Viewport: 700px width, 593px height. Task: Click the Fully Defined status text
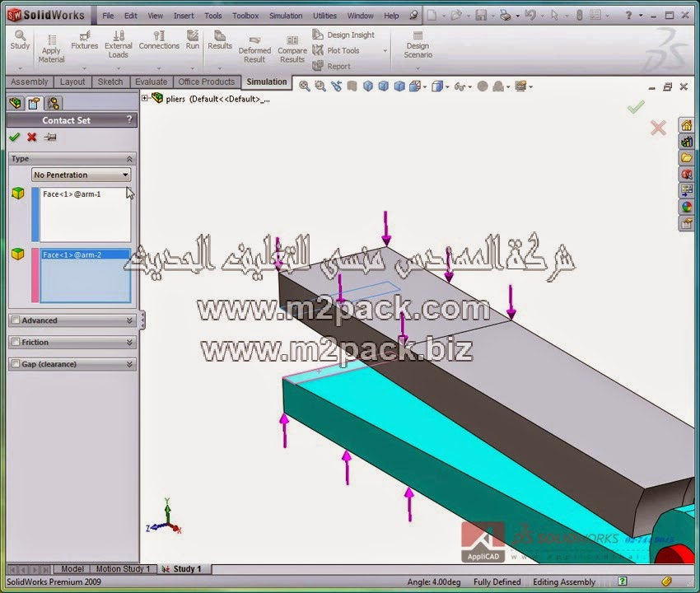pos(497,581)
